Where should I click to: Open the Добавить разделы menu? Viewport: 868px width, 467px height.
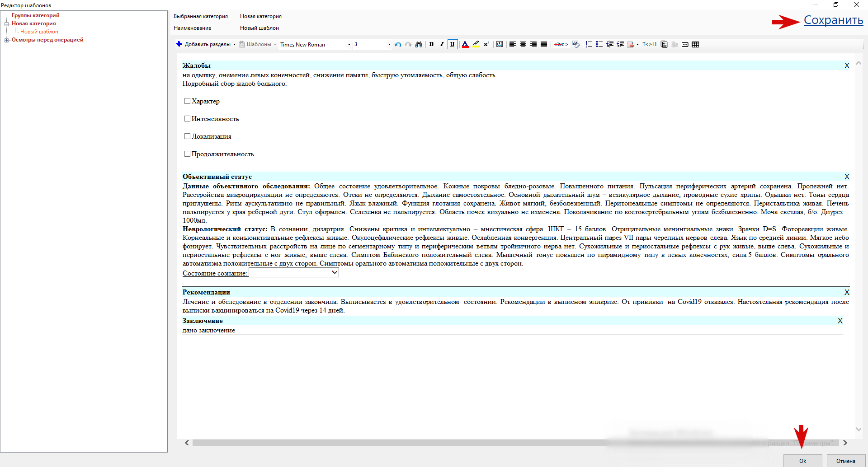(206, 44)
